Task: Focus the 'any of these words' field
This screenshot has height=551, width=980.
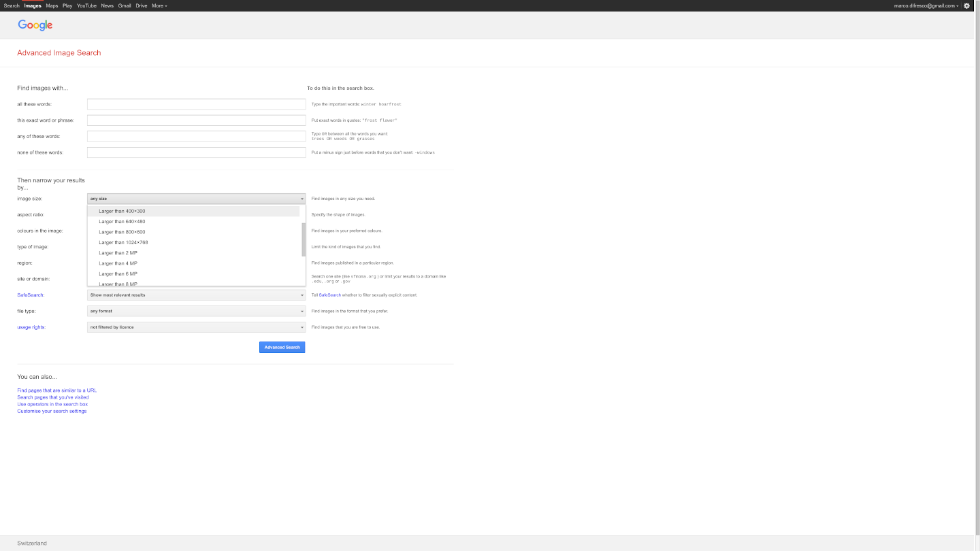Action: [x=197, y=136]
